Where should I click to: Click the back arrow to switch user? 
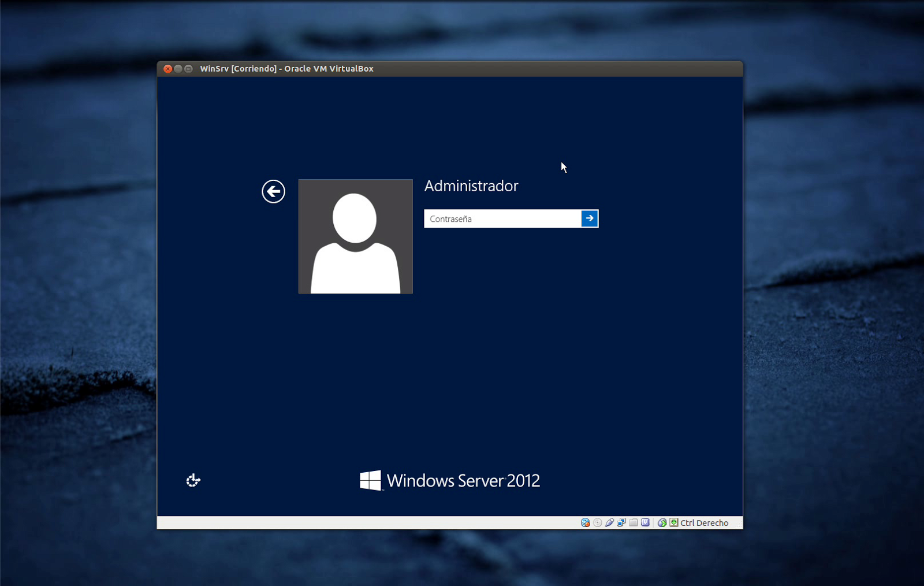(273, 191)
